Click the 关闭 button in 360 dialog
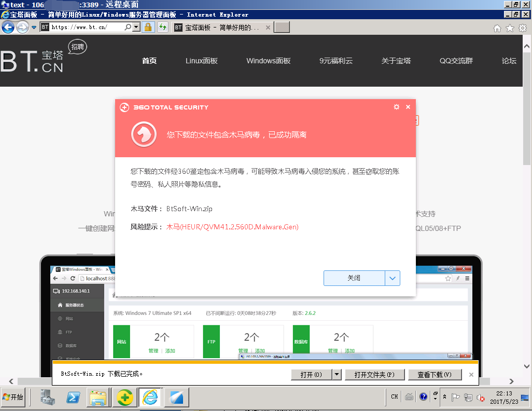 click(354, 278)
